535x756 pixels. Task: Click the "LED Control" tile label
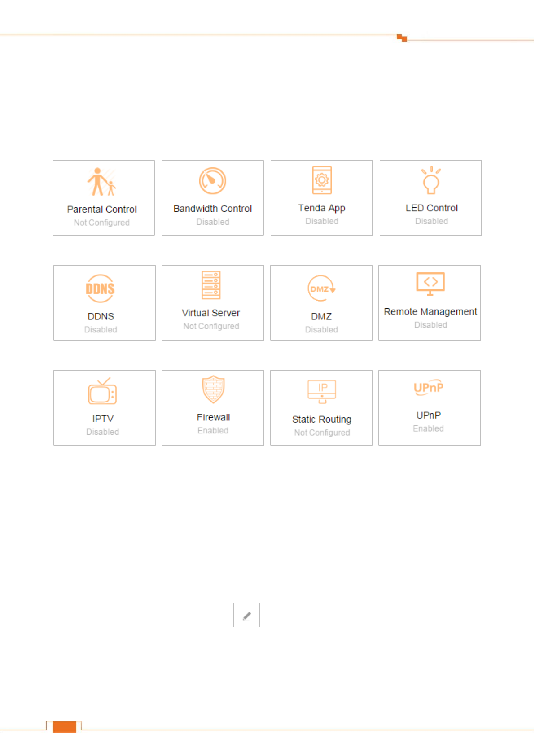click(432, 208)
